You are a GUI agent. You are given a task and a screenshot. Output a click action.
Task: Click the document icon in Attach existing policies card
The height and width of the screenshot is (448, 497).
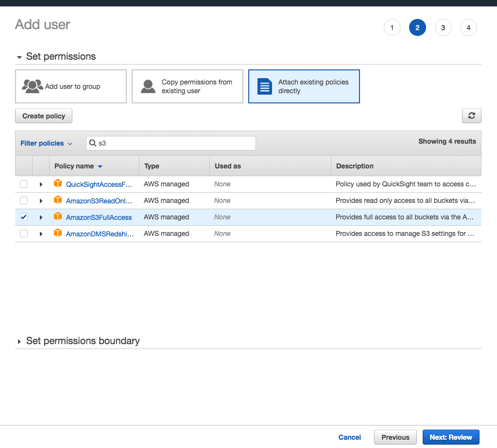[265, 86]
